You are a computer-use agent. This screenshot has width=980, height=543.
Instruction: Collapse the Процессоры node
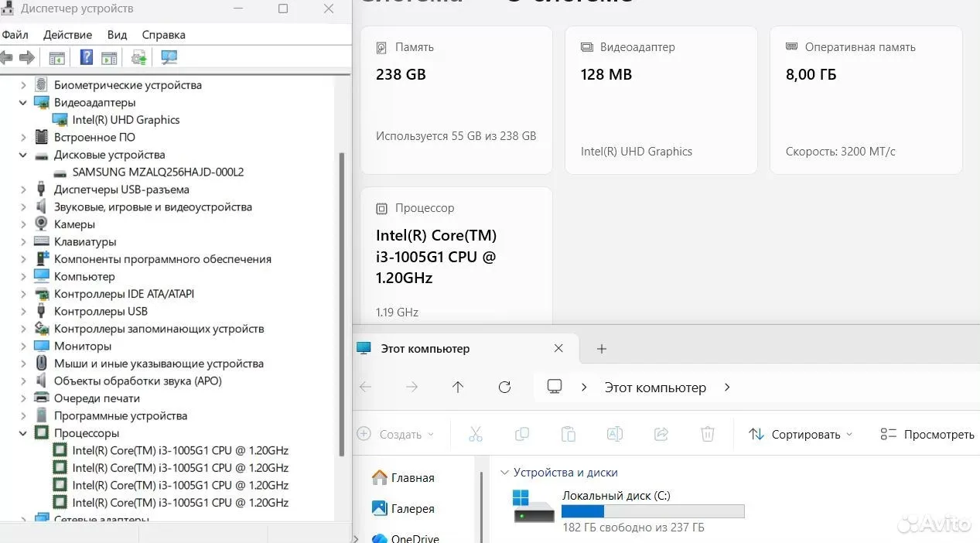23,433
